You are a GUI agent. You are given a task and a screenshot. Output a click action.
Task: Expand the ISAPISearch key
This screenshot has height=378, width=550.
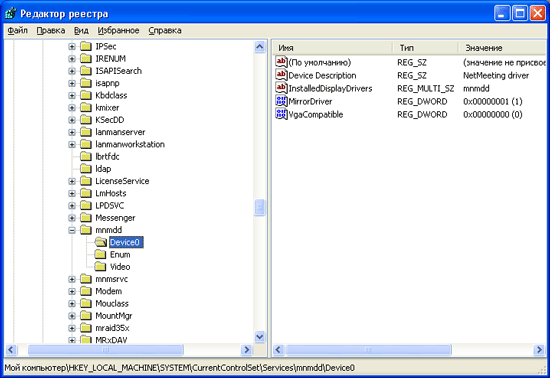[x=72, y=71]
